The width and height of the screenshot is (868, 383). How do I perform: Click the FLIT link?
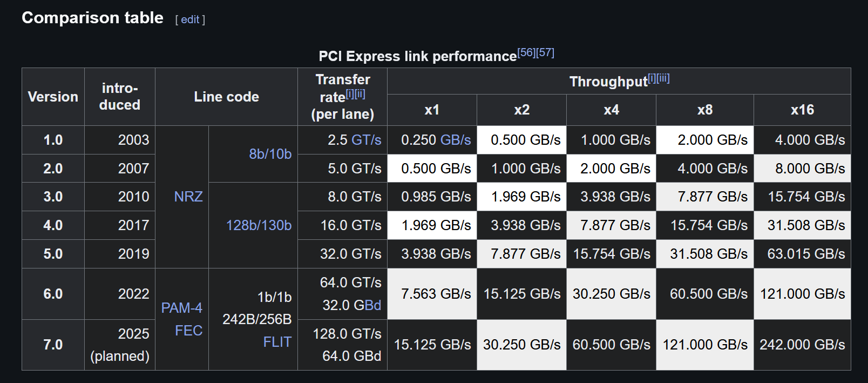coord(277,342)
